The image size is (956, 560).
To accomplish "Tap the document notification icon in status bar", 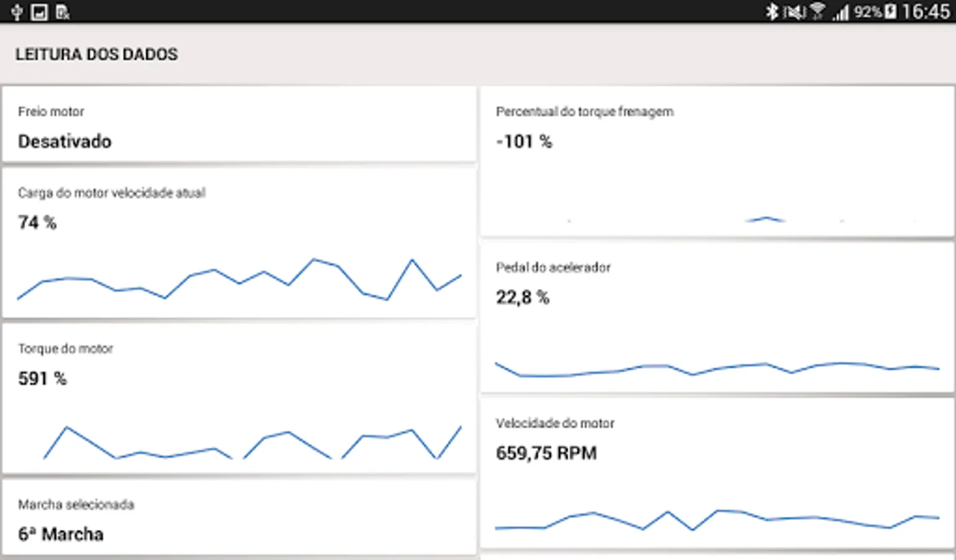I will tap(62, 12).
